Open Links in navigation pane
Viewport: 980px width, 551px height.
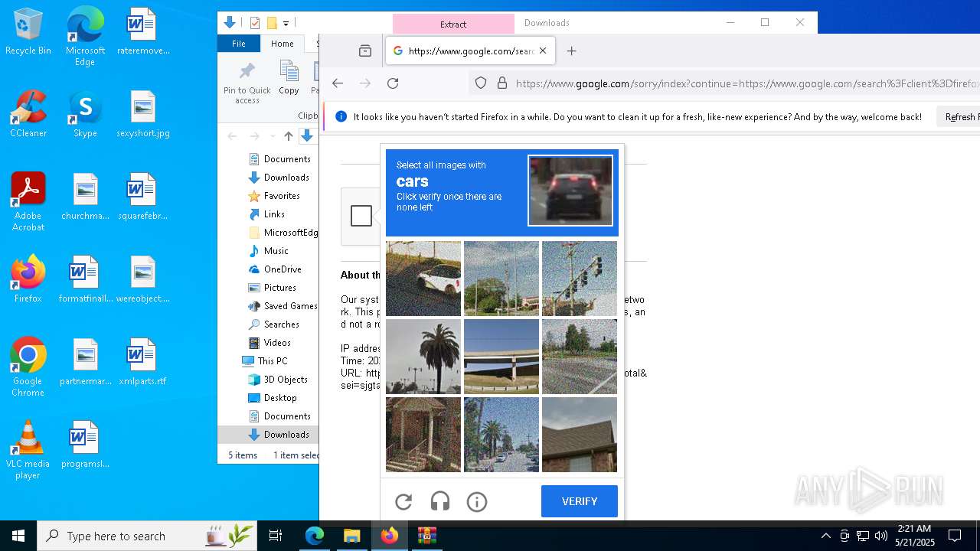click(x=274, y=214)
